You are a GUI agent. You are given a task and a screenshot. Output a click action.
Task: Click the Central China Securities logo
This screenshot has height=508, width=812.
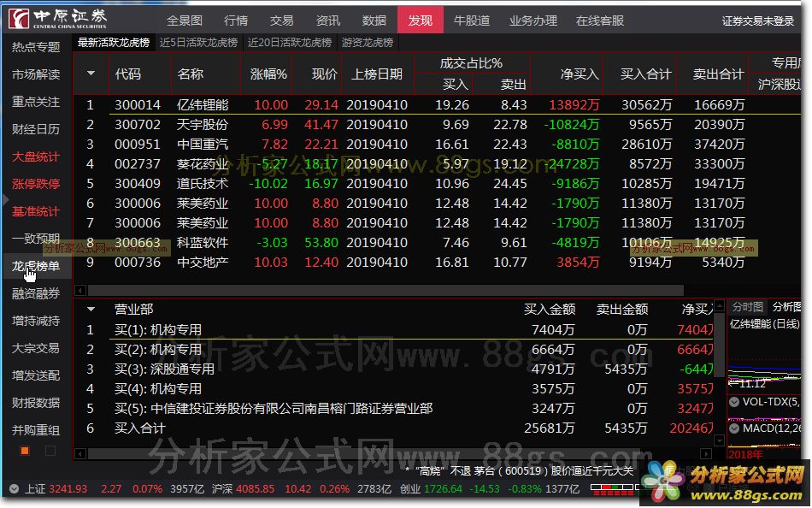click(x=57, y=19)
